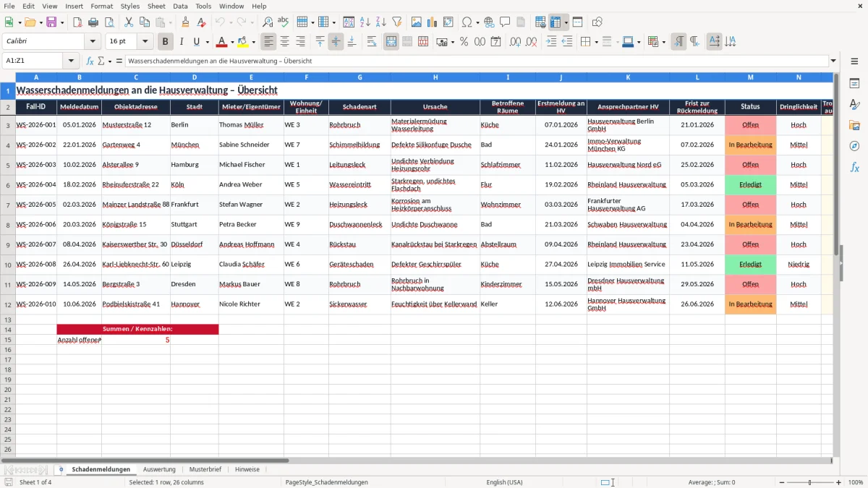The width and height of the screenshot is (868, 488).
Task: Run the Spelling check icon
Action: 284,22
